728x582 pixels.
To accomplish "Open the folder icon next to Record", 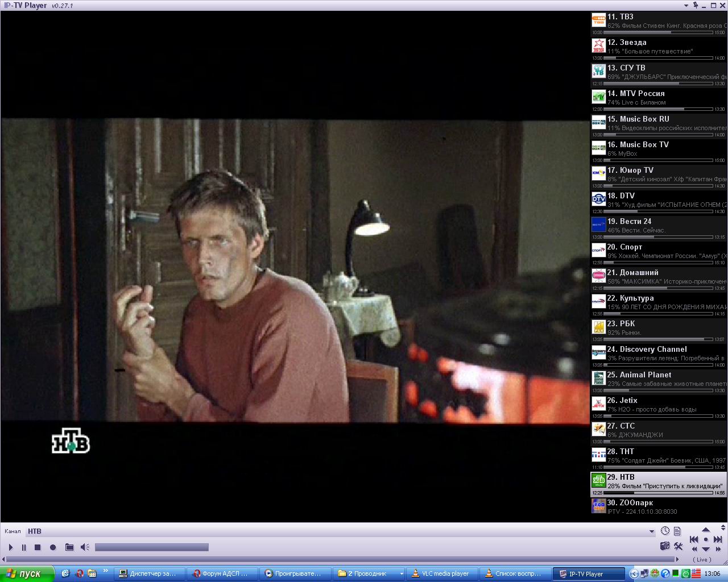I will (69, 547).
